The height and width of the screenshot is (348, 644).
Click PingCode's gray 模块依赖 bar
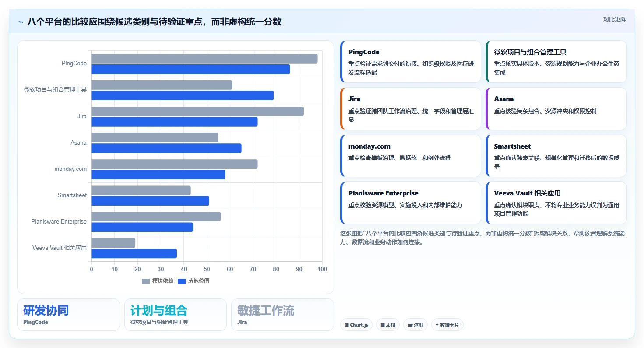(204, 59)
